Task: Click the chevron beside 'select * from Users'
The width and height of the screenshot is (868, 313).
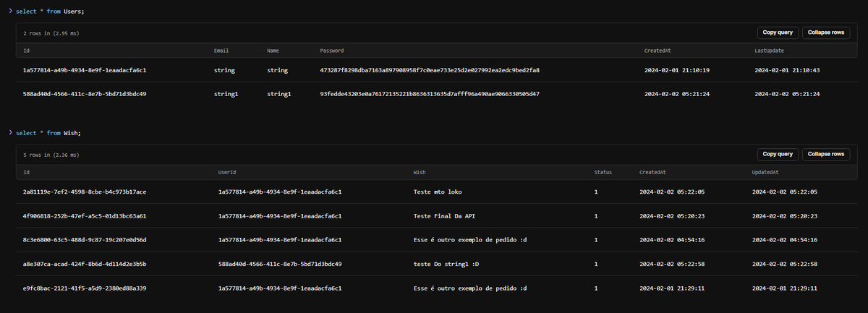Action: point(10,11)
